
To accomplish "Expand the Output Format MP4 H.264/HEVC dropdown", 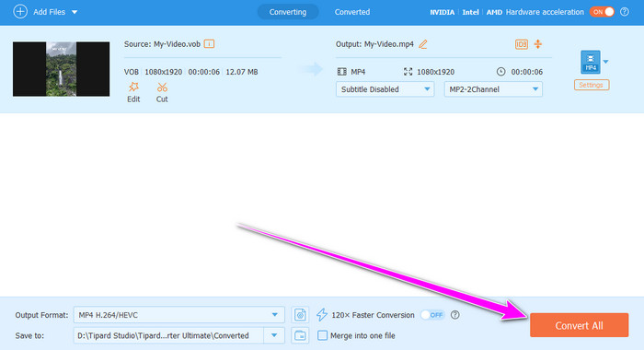I will tap(178, 315).
